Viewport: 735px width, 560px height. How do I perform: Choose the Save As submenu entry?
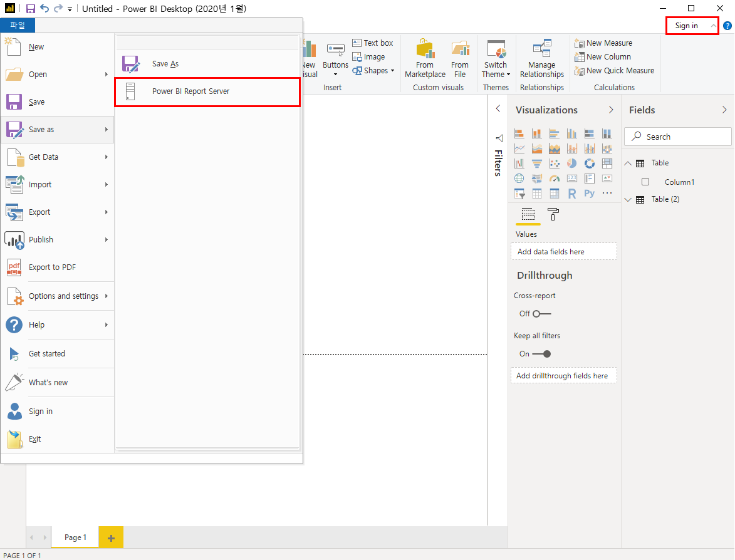pos(207,64)
